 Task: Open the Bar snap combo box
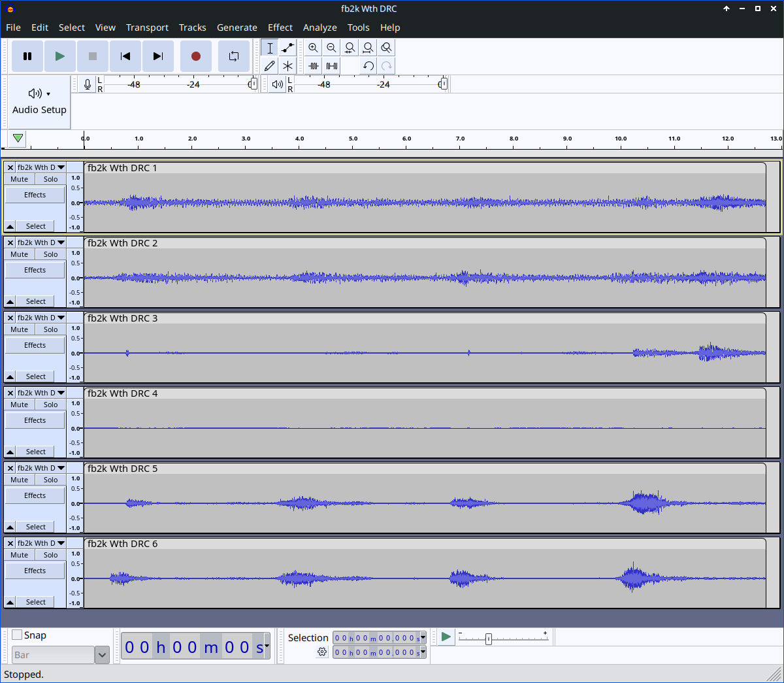[60, 655]
